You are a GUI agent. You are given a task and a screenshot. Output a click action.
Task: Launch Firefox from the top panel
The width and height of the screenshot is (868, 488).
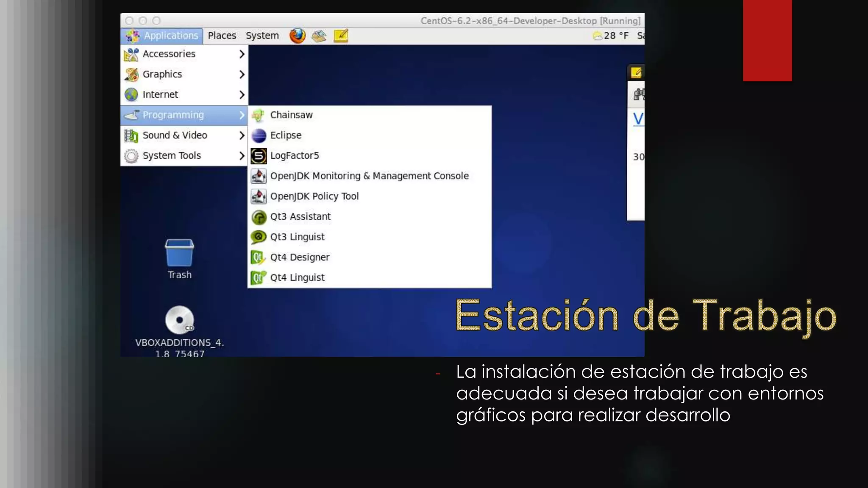(x=298, y=36)
